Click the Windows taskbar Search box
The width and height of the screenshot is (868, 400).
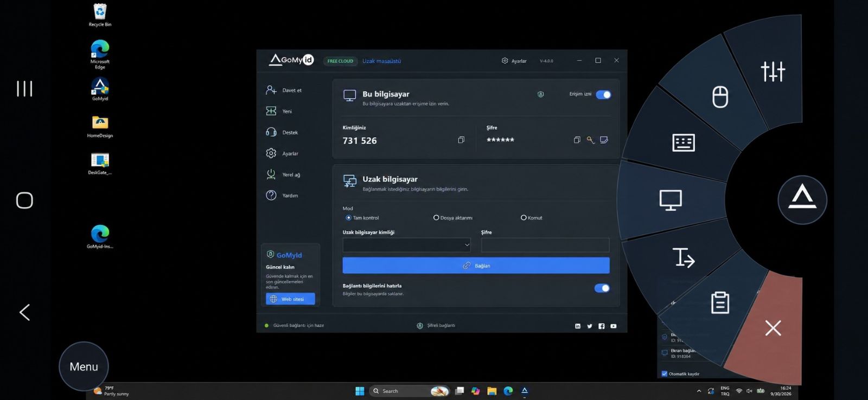coord(410,391)
